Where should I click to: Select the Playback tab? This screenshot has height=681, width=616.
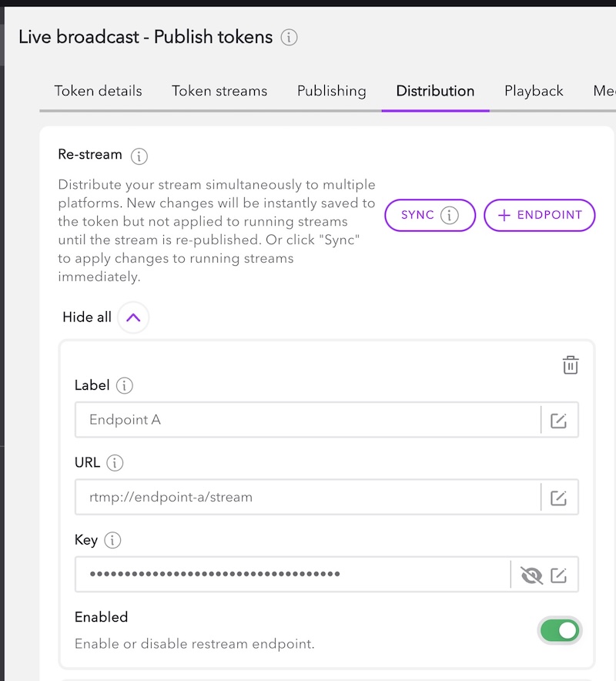(534, 91)
